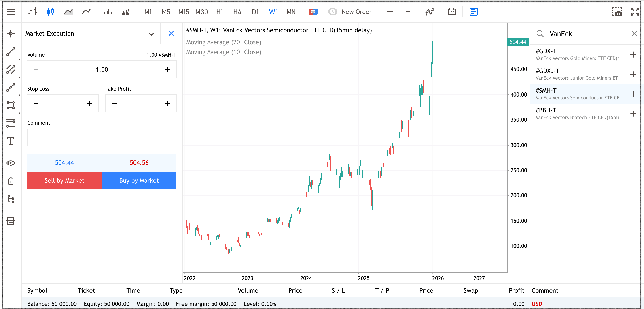The image size is (644, 309).
Task: Click the volume 1.00 field
Action: pyautogui.click(x=102, y=69)
